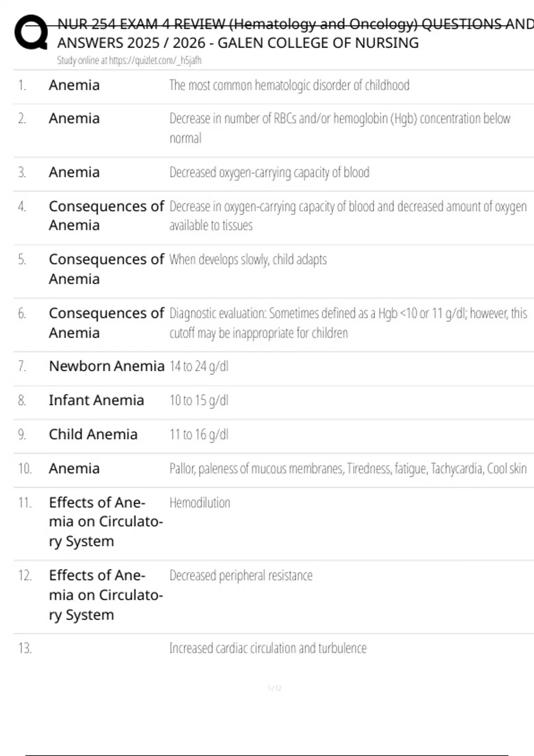Click "Decreased oxygen-carrying capacity of blood" definition
The height and width of the screenshot is (756, 534).
coord(269,173)
